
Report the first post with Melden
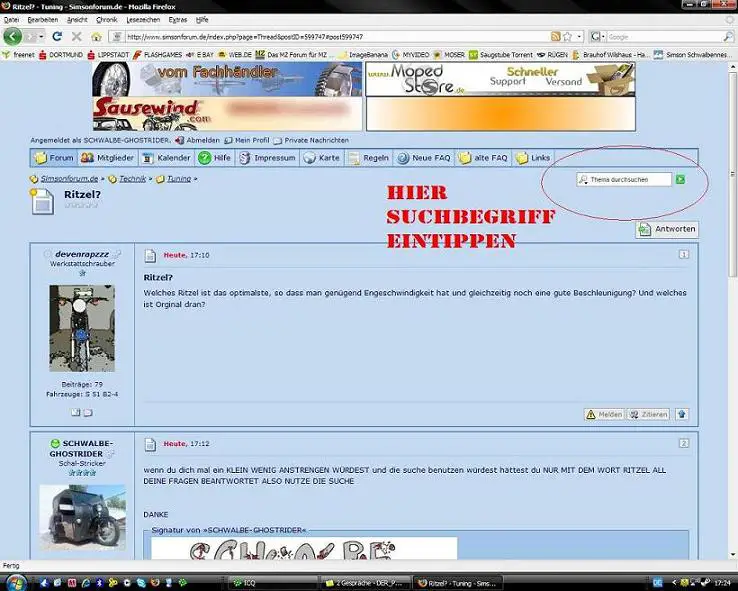(604, 414)
